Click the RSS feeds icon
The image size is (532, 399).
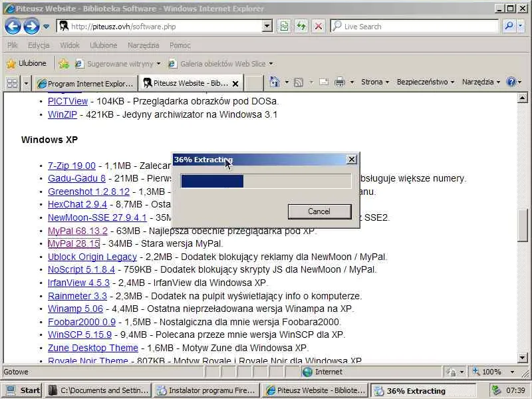click(298, 82)
